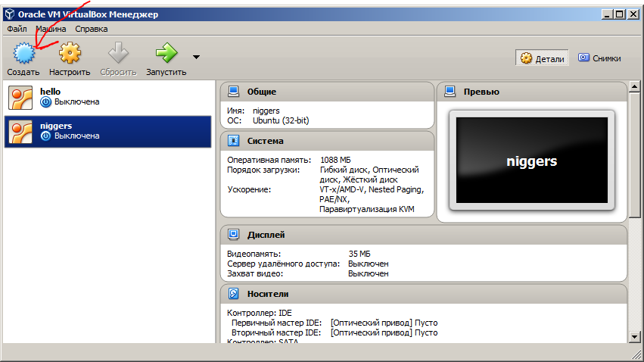
Task: Click the Общие section monitor icon
Action: point(233,91)
